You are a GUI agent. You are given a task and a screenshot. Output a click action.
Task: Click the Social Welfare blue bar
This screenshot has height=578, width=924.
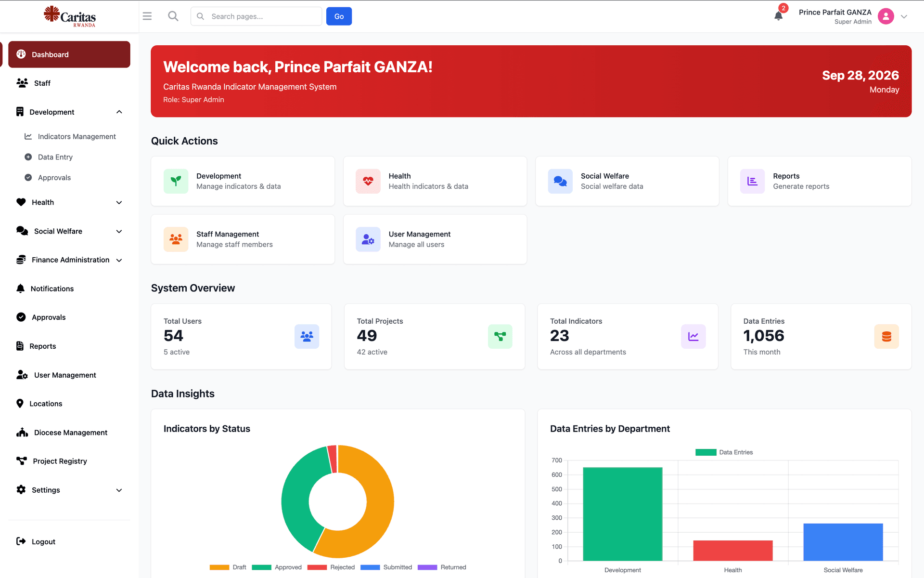[843, 542]
